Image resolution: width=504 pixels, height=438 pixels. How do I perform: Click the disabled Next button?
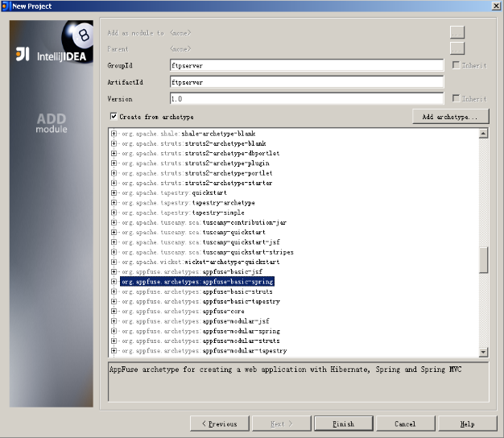[x=282, y=424]
